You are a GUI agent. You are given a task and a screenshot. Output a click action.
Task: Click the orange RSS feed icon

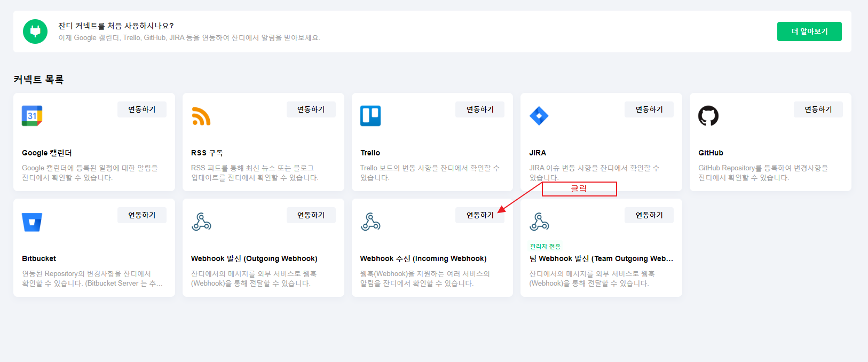coord(201,116)
